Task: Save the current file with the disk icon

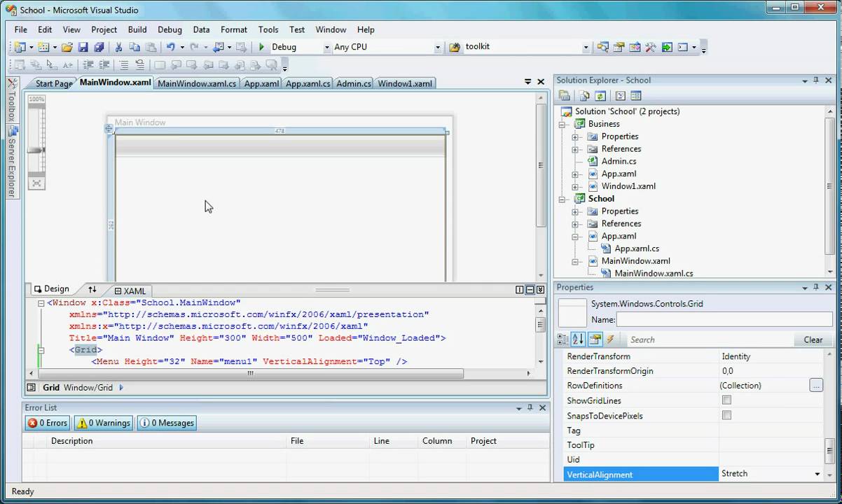Action: point(83,47)
